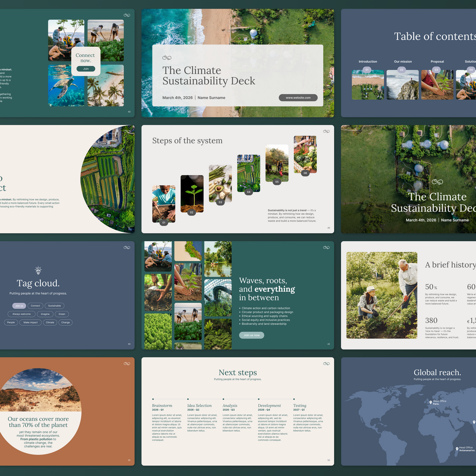Click the lightbulb icon above Tag cloud
This screenshot has width=476, height=476.
(x=38, y=270)
